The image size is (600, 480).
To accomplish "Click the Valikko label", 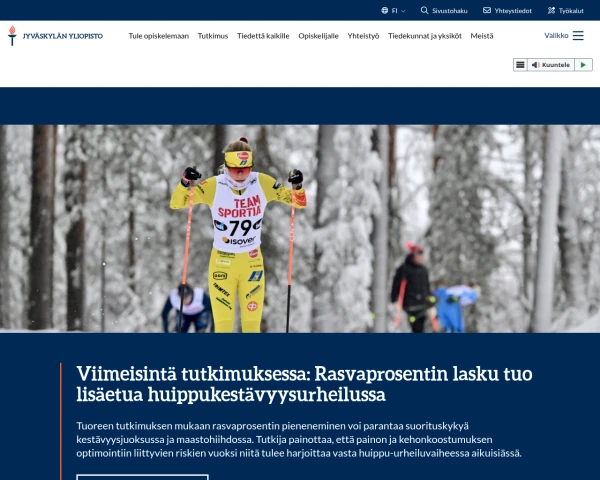I will pos(556,35).
